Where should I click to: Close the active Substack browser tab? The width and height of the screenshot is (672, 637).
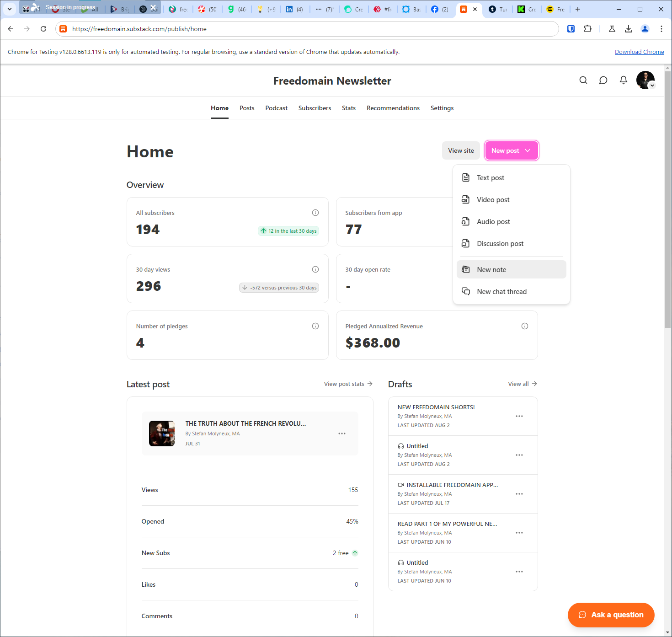tap(475, 9)
